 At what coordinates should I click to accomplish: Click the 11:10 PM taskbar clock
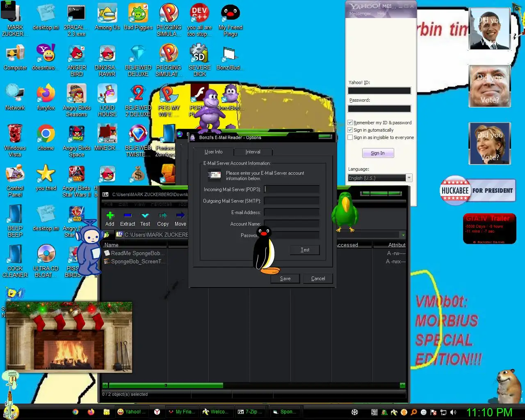pos(489,412)
